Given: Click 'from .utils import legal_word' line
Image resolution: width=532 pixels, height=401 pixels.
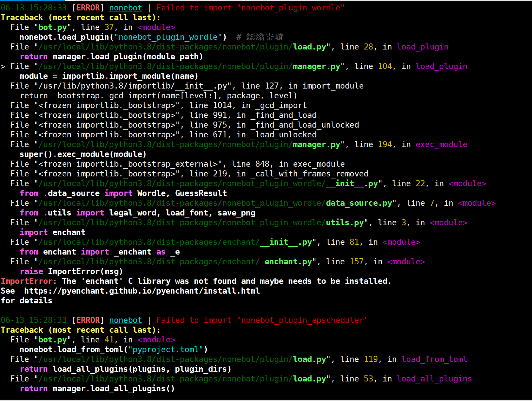Looking at the screenshot, I should click(137, 213).
